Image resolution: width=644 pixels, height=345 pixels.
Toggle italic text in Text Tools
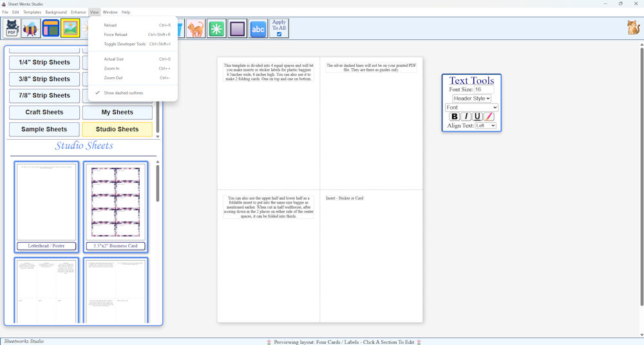click(466, 117)
